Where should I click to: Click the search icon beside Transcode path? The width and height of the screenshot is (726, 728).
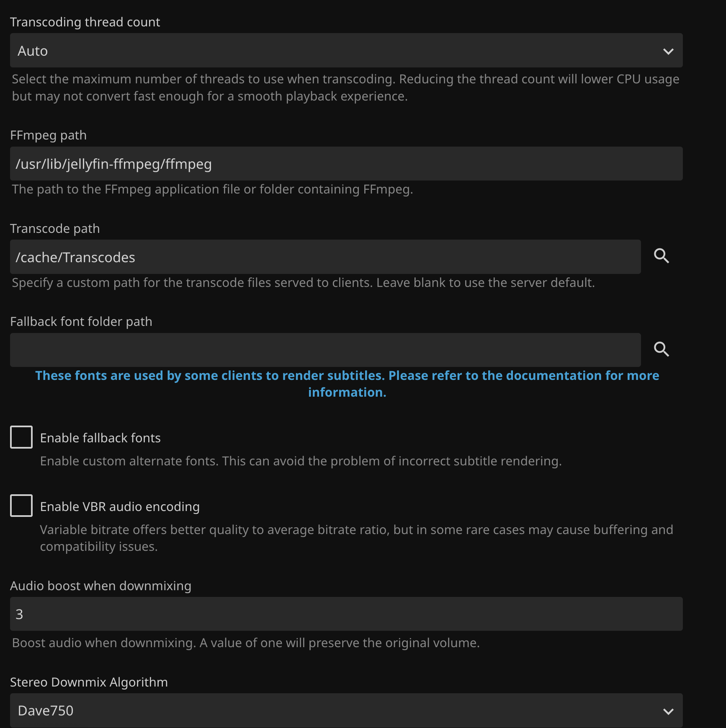(661, 256)
